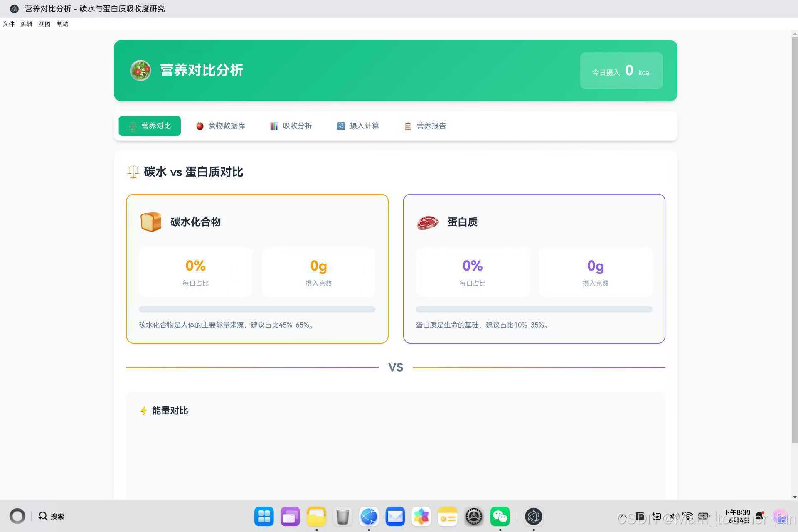Viewport: 798px width, 532px height.
Task: Open the green WeChat icon
Action: pyautogui.click(x=500, y=517)
